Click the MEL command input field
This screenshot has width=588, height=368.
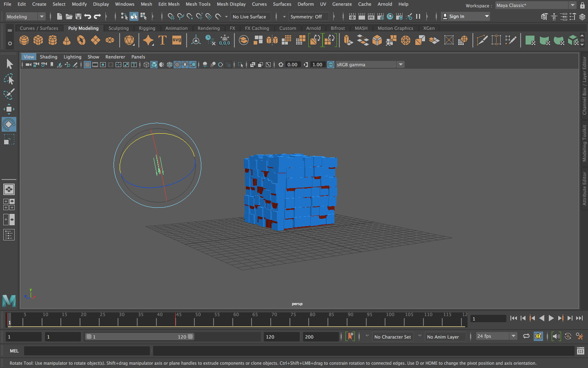point(87,351)
